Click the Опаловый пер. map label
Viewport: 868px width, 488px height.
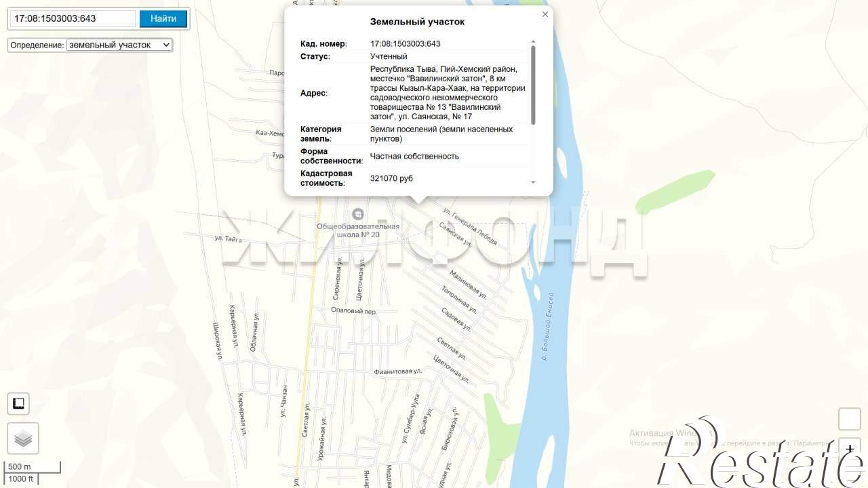click(x=353, y=311)
